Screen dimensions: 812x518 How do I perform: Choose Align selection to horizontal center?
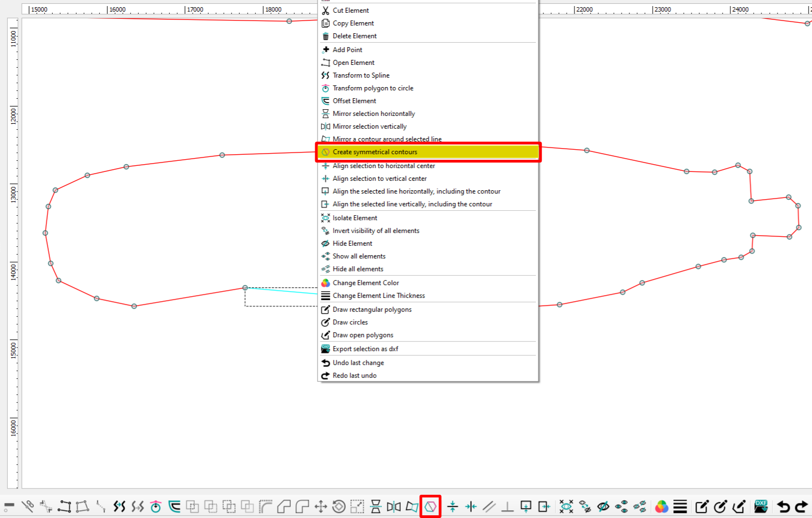tap(384, 166)
